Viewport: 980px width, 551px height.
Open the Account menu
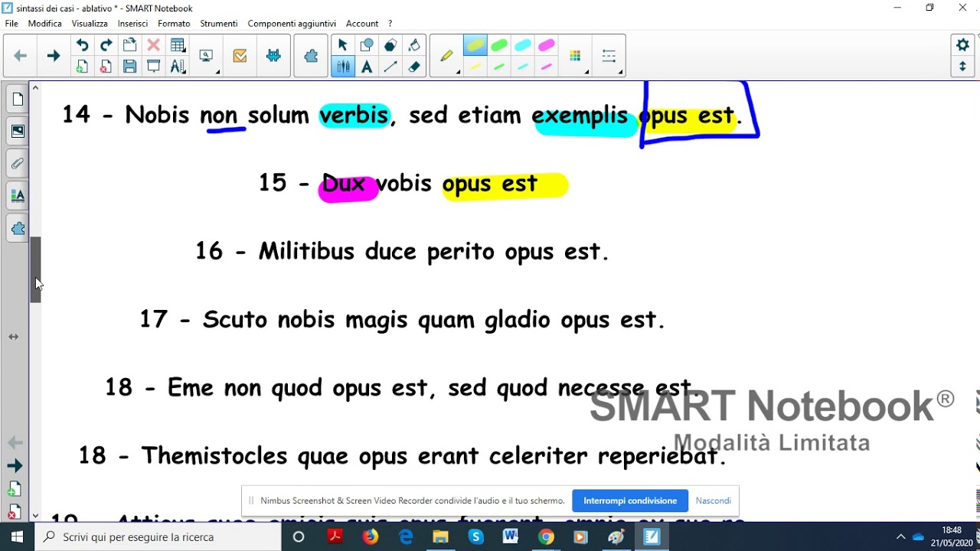click(x=362, y=24)
